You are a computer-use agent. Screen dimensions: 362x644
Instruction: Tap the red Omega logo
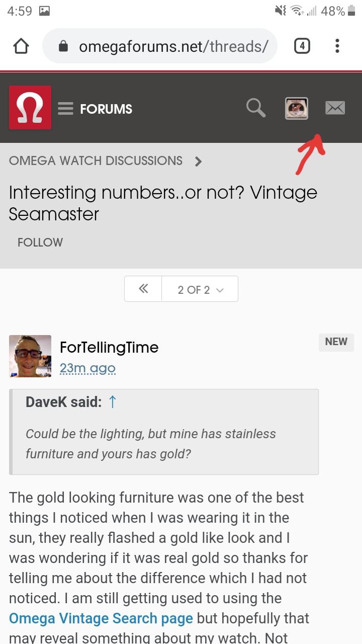30,108
